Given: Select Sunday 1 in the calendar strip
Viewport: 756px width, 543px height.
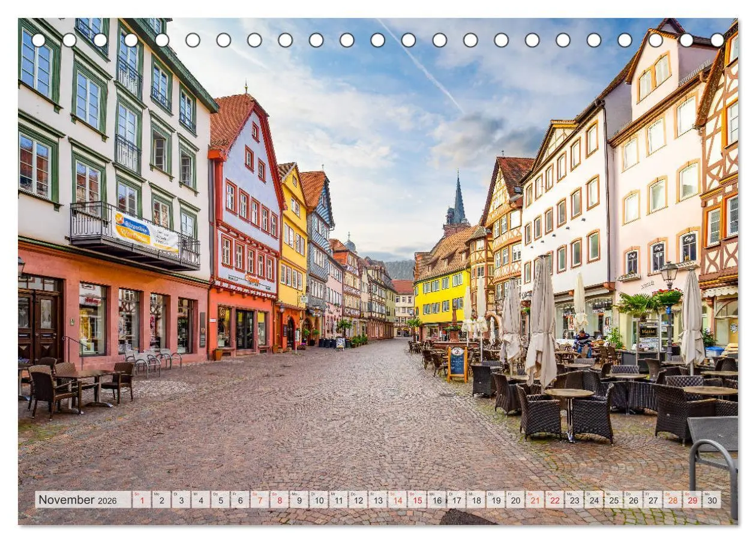Looking at the screenshot, I should (x=142, y=500).
